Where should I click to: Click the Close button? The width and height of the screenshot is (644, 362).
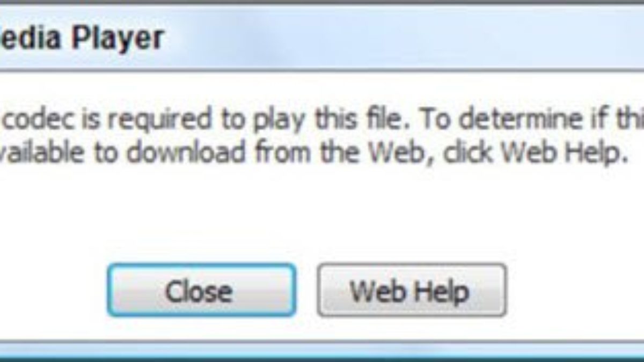coord(201,290)
